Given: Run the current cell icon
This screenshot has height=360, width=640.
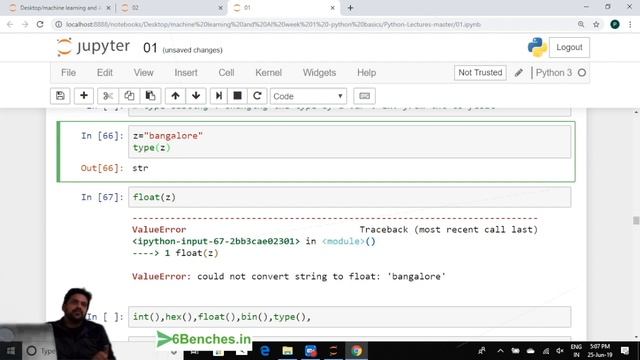Looking at the screenshot, I should pos(219,96).
